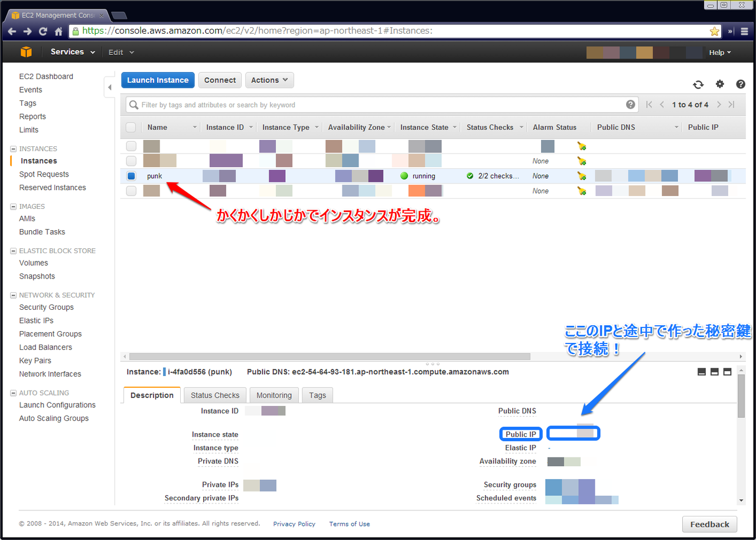Open EC2 Dashboard in the sidebar
756x540 pixels.
point(46,76)
